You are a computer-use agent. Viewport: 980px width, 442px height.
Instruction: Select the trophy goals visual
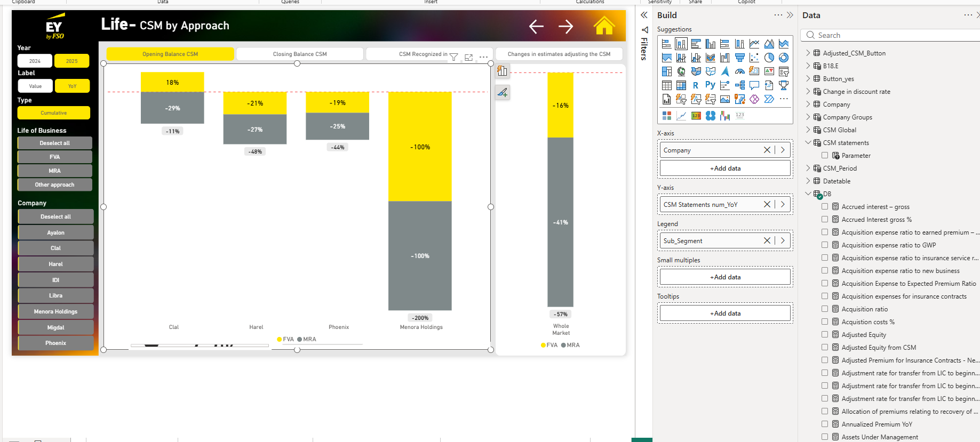click(x=783, y=85)
